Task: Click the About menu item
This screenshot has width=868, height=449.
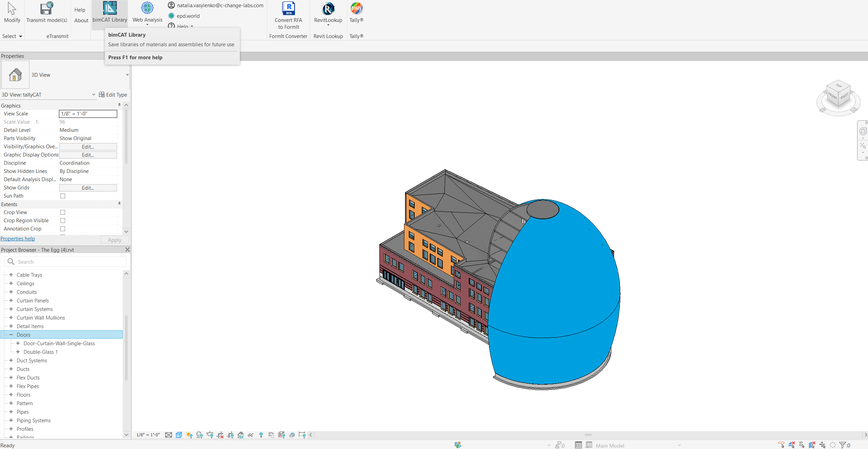Action: click(81, 21)
